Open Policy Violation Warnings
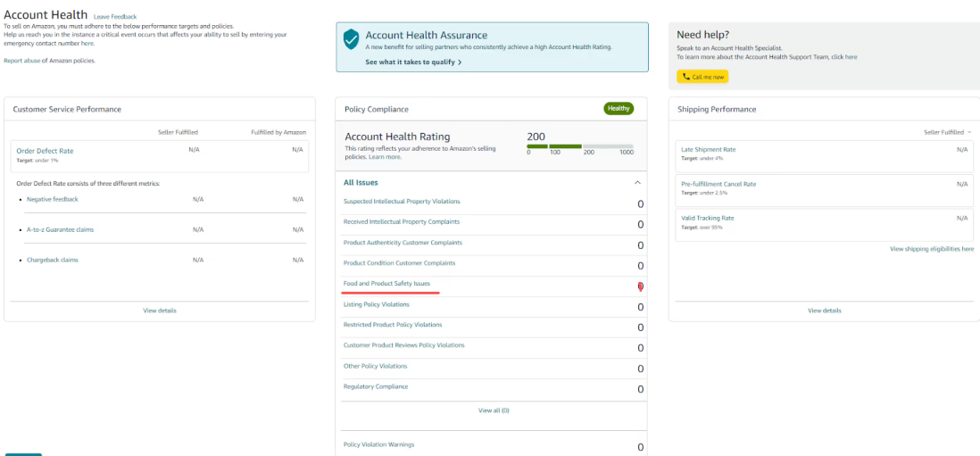The width and height of the screenshot is (980, 456). click(378, 444)
